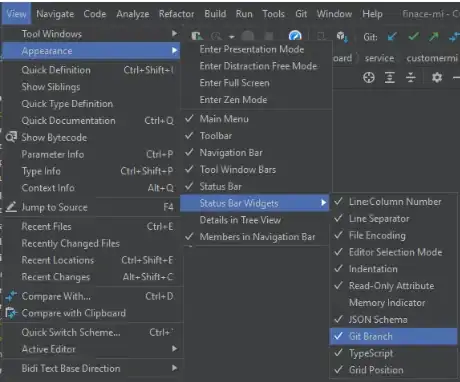Screen dimensions: 460x382
Task: Open the Git menu
Action: pos(301,14)
